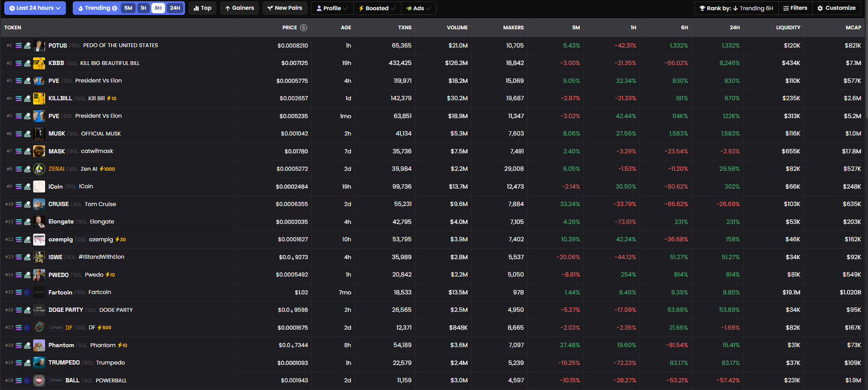Image resolution: width=868 pixels, height=390 pixels.
Task: Expand the Boosted filter dropdown
Action: pos(377,8)
